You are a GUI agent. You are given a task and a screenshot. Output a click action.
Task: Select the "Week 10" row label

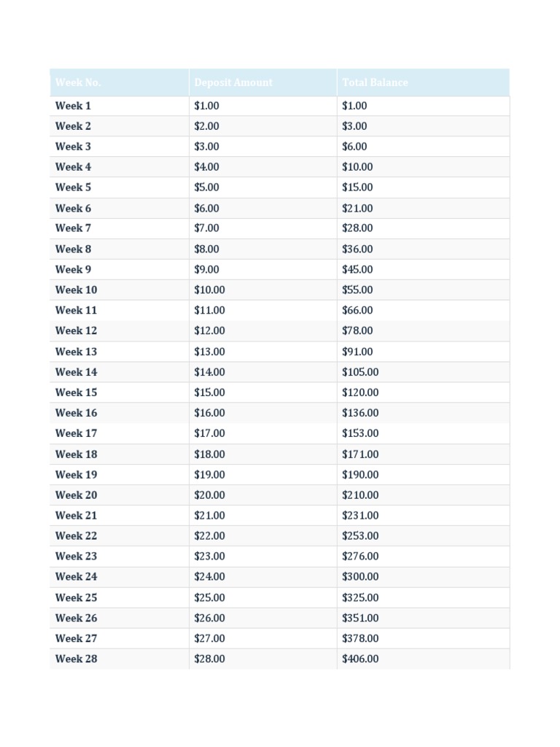tap(76, 290)
